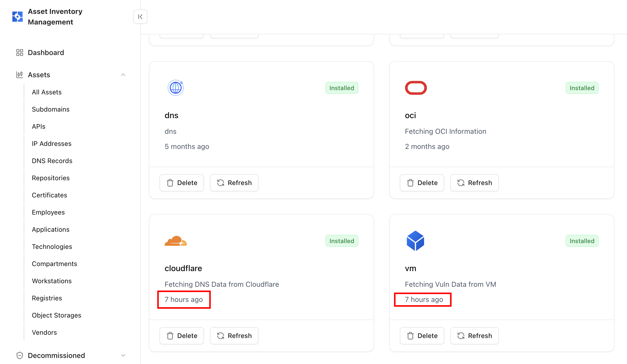Viewport: 627px width, 364px height.
Task: Refresh the cloudflare integration
Action: pyautogui.click(x=234, y=336)
